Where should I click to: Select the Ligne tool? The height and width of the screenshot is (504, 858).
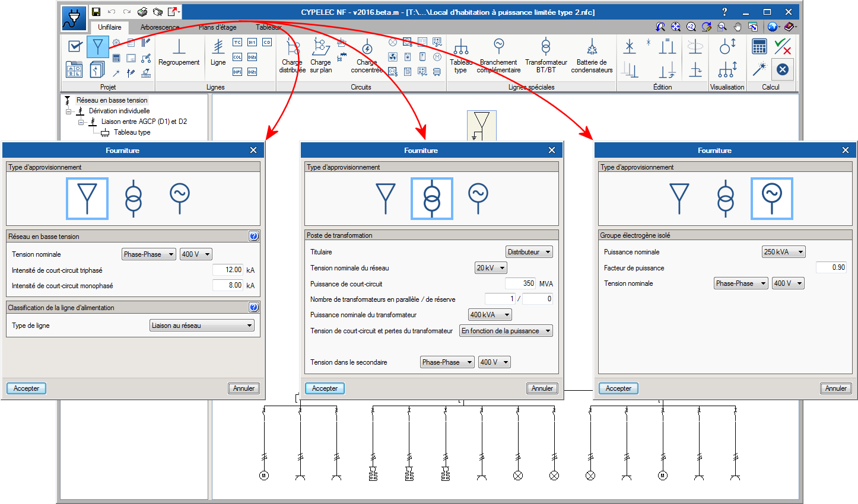[x=218, y=53]
